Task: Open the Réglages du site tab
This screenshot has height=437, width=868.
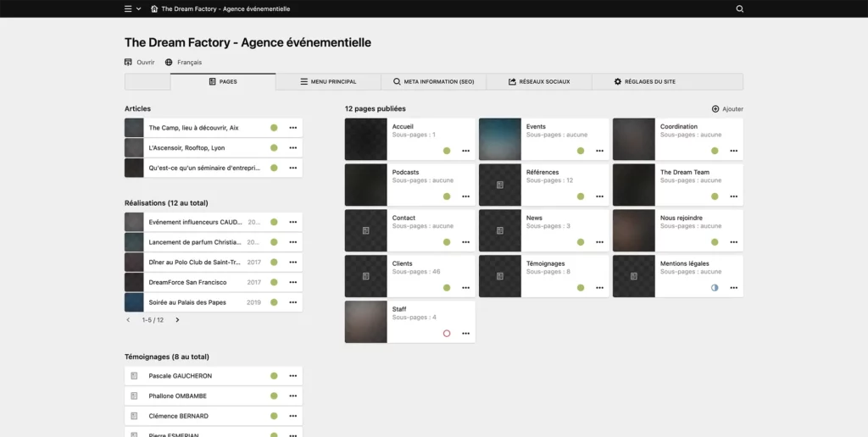Action: [x=644, y=82]
